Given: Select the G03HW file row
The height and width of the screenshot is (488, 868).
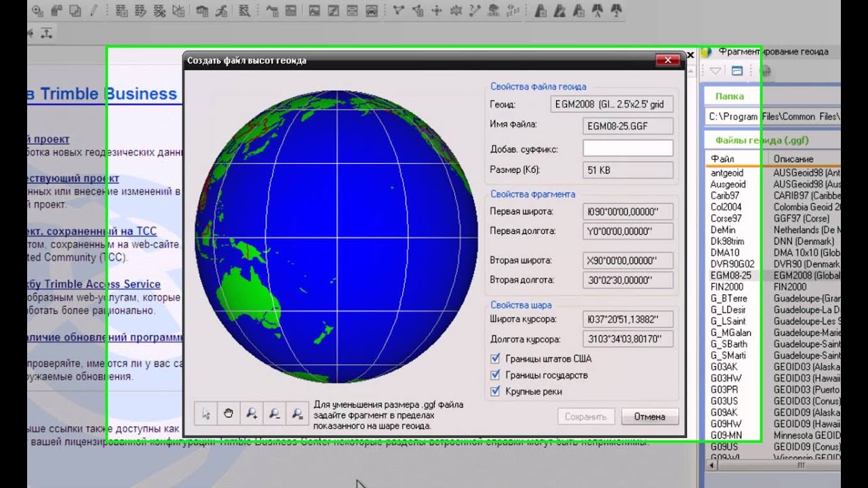Looking at the screenshot, I should pyautogui.click(x=773, y=378).
